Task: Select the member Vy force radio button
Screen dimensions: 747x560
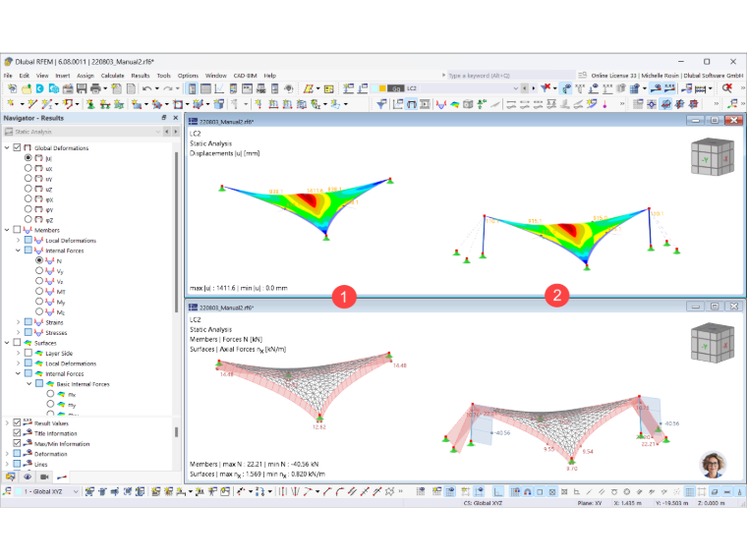Action: point(39,270)
